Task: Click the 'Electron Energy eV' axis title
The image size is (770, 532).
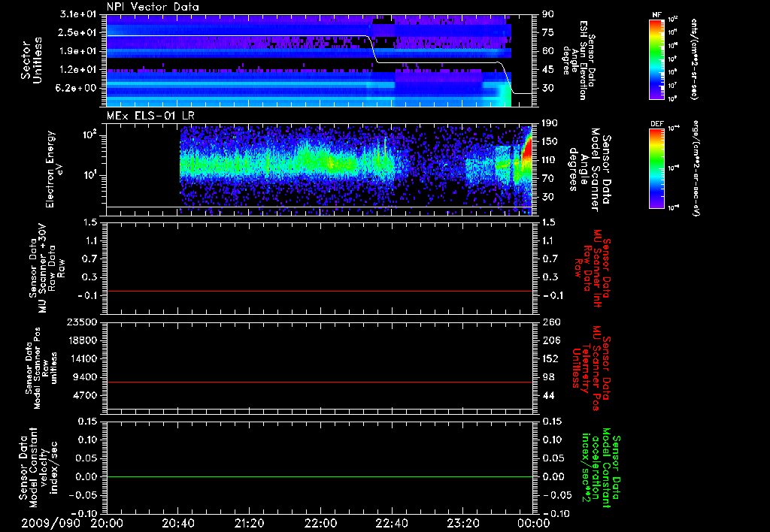Action: (56, 169)
